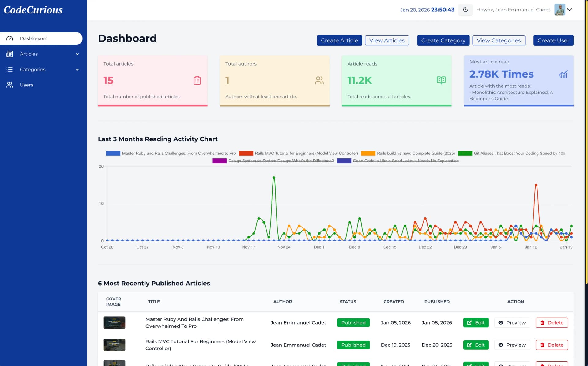Select the Dashboard speedometer icon in sidebar
This screenshot has width=588, height=366.
(x=9, y=38)
